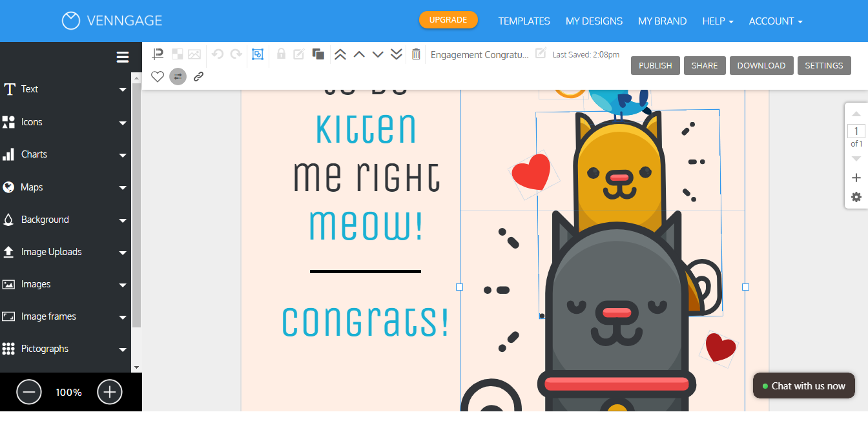Screen dimensions: 868x432
Task: Open the ACCOUNT dropdown menu
Action: pyautogui.click(x=776, y=21)
